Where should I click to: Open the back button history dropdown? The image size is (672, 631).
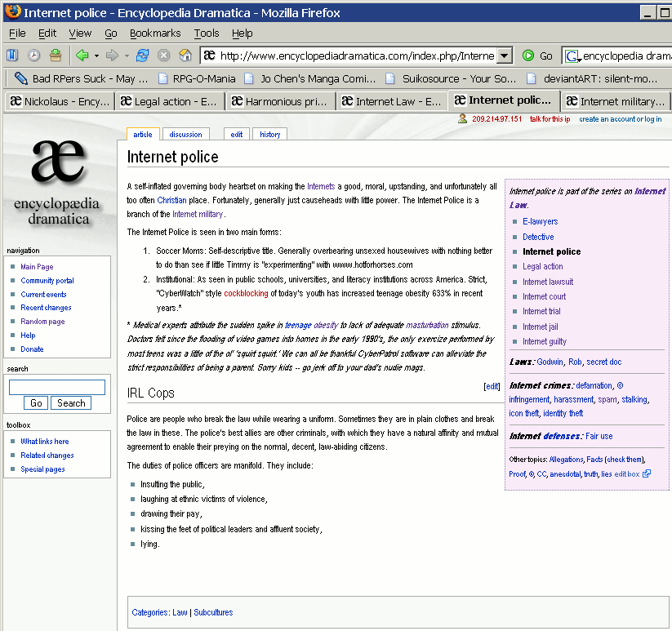click(x=96, y=56)
